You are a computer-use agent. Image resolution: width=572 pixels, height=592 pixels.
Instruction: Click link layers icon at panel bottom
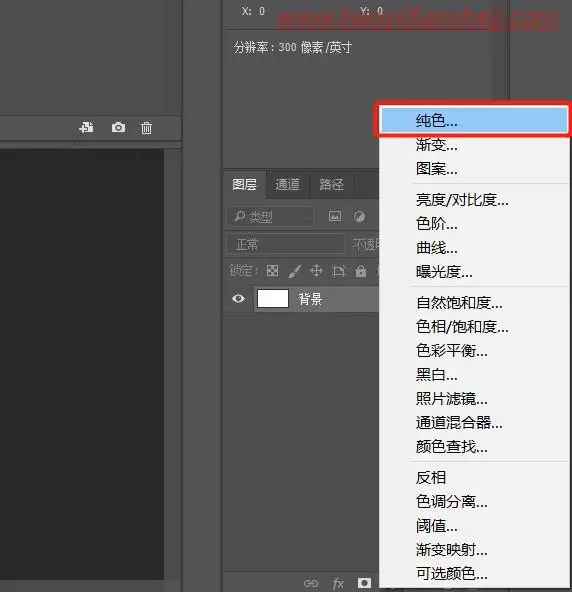[x=311, y=583]
